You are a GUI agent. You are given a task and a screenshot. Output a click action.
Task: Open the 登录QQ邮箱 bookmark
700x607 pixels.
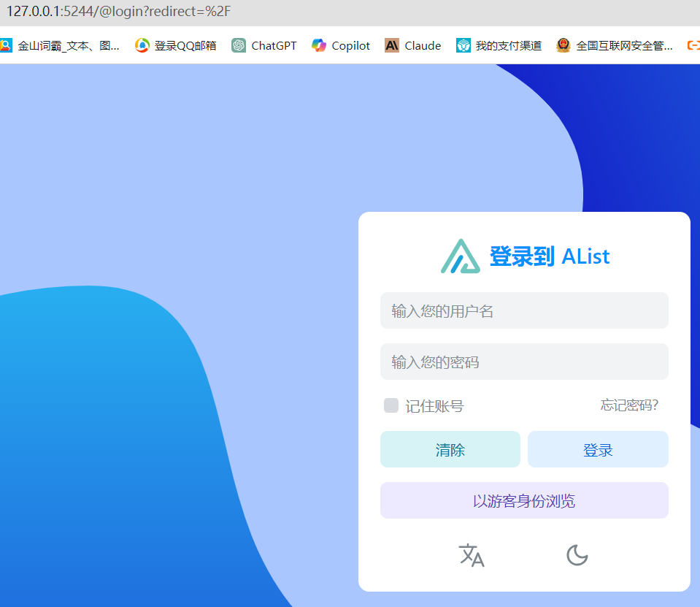(x=176, y=45)
